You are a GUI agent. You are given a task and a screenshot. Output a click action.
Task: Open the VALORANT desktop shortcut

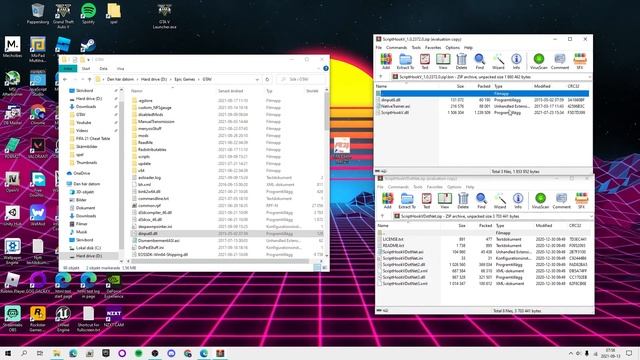point(38,148)
